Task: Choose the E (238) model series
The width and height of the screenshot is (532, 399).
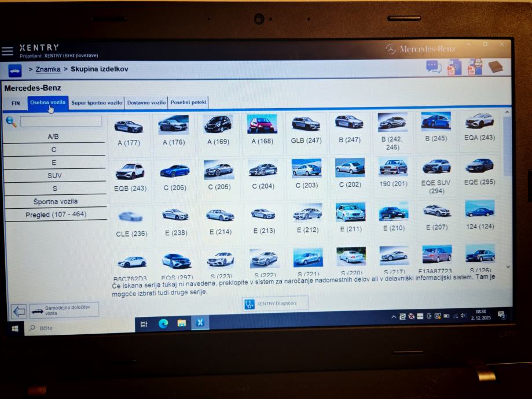Action: [x=176, y=222]
